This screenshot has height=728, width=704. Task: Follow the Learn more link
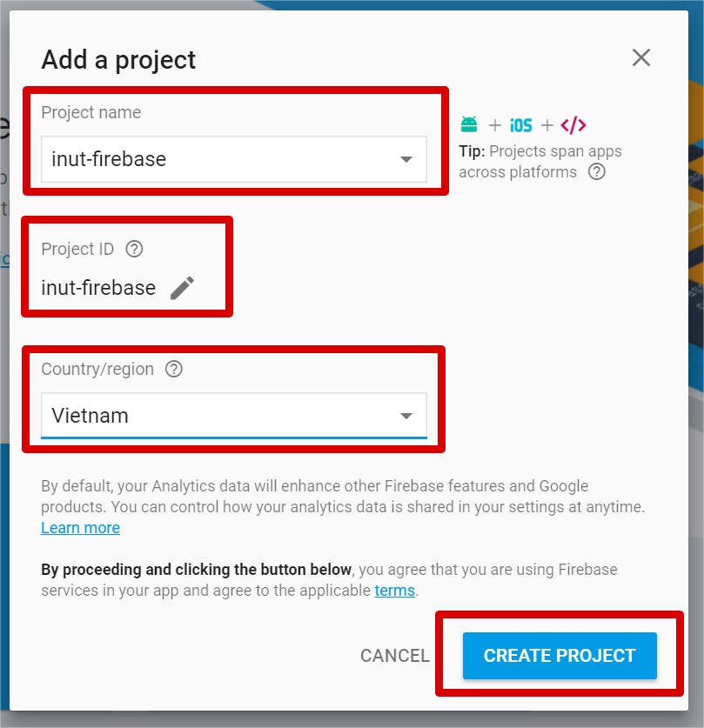[x=80, y=528]
